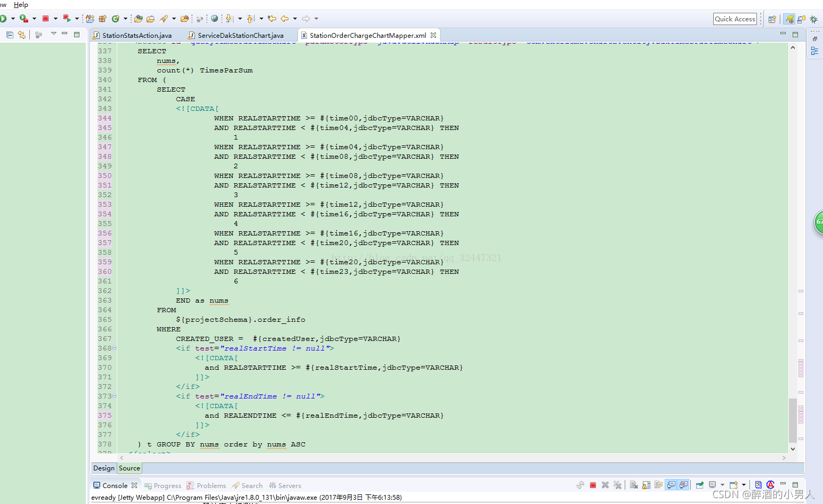Click the New Java Class icon
Image resolution: width=823 pixels, height=504 pixels.
pyautogui.click(x=116, y=19)
